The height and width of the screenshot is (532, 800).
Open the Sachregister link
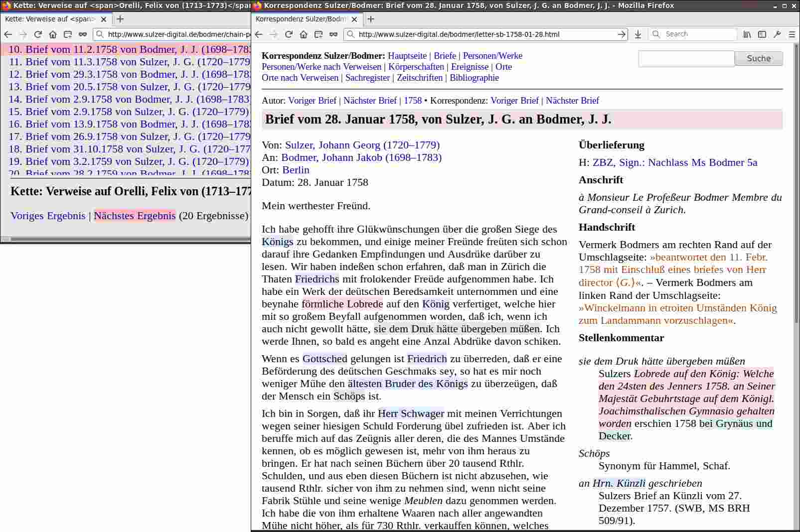[367, 78]
